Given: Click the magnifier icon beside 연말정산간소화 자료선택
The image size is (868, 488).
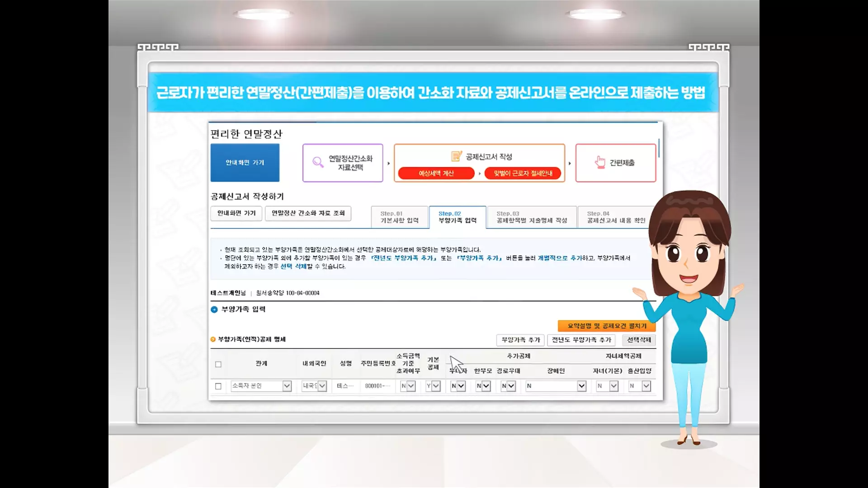Looking at the screenshot, I should tap(318, 162).
